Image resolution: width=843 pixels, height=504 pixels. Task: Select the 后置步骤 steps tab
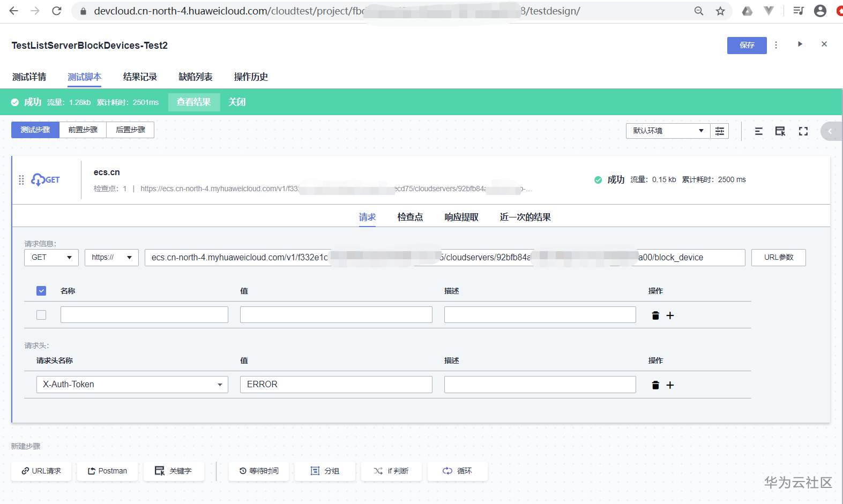point(130,130)
